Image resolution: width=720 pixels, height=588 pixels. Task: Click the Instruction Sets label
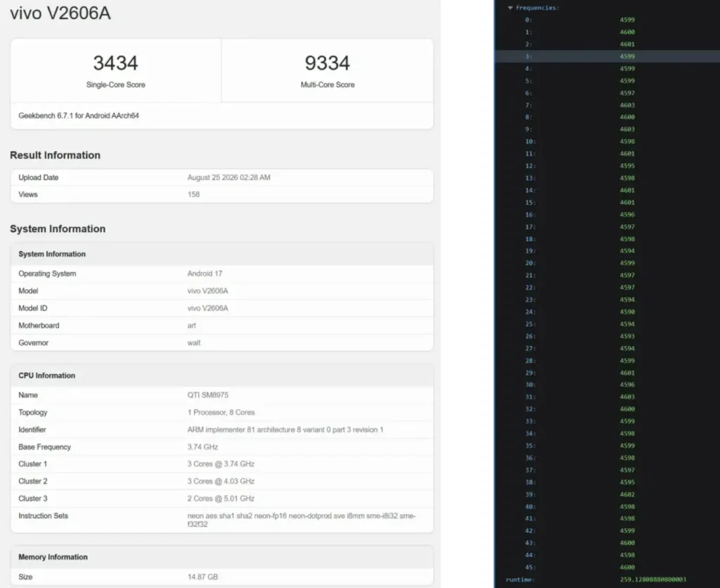click(43, 516)
